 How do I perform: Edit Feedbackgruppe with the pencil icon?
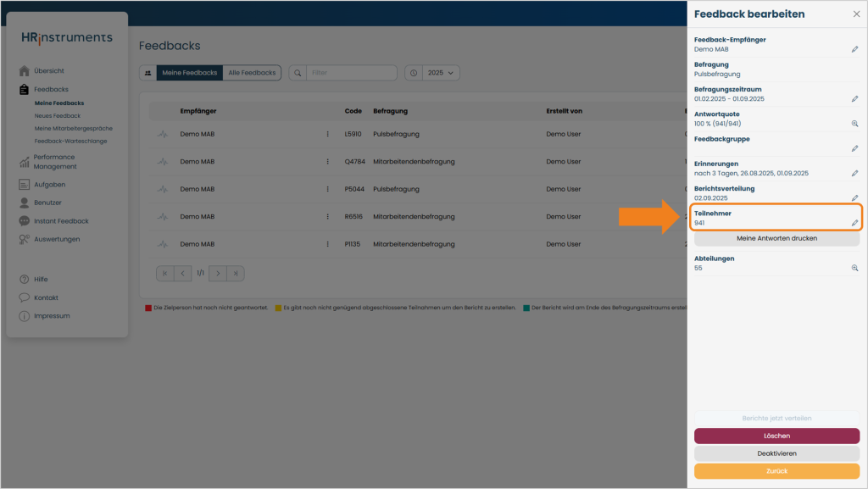point(854,149)
